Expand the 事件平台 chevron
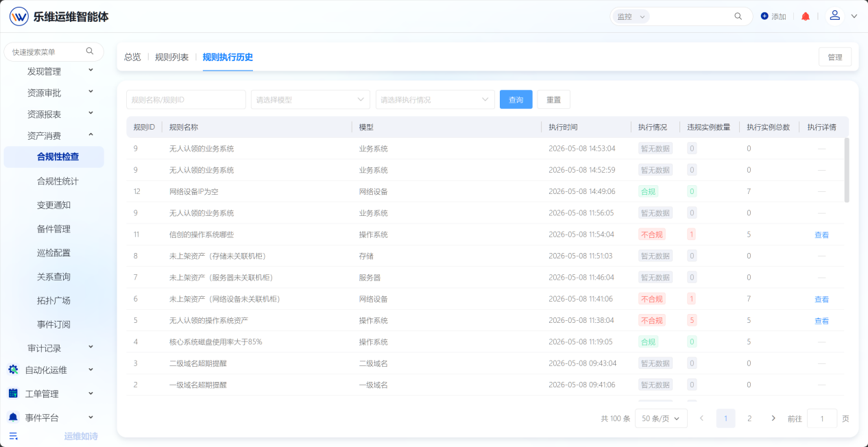Viewport: 868px width, 447px height. point(91,418)
